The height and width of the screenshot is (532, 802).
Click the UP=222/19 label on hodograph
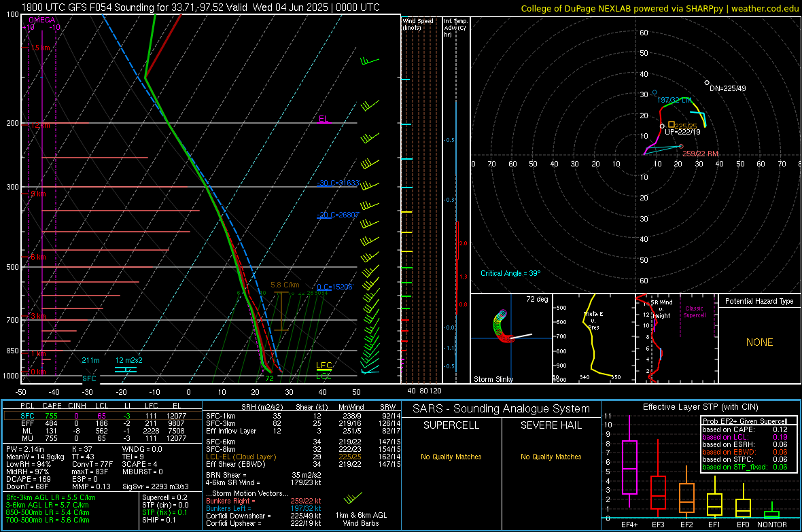click(682, 132)
